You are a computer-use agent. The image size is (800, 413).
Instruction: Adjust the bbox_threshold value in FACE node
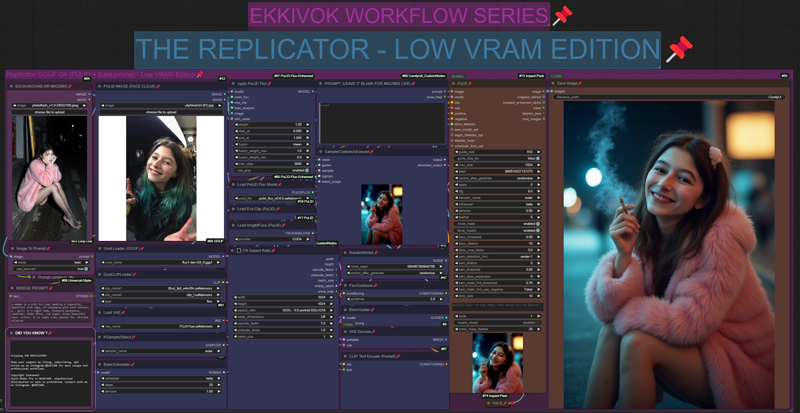pyautogui.click(x=497, y=237)
